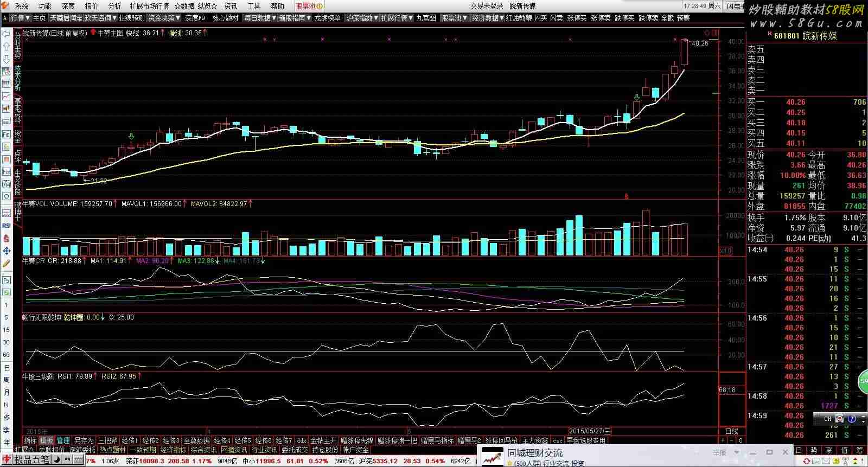Expand the 玖天咨询 dropdown

click(x=101, y=18)
